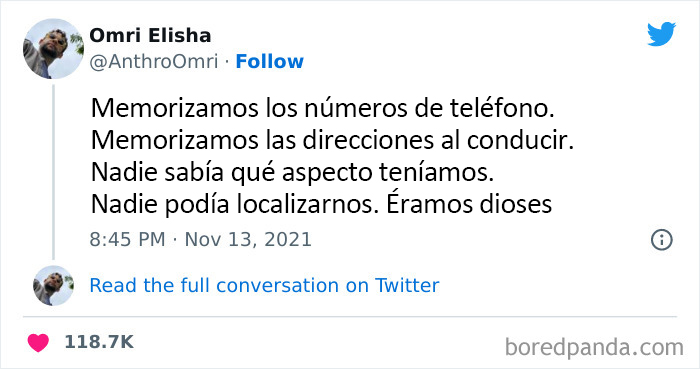Open the tweet info circle icon

(662, 240)
